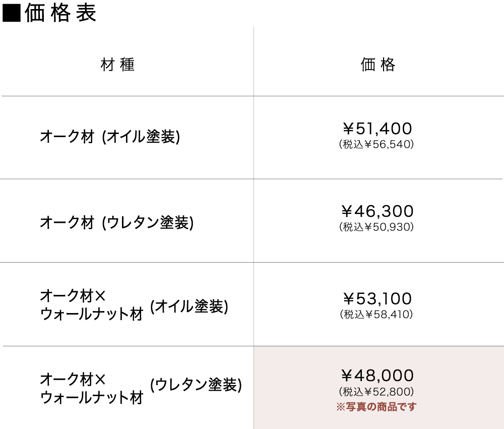Click the ¥51,400 price

pos(377,129)
